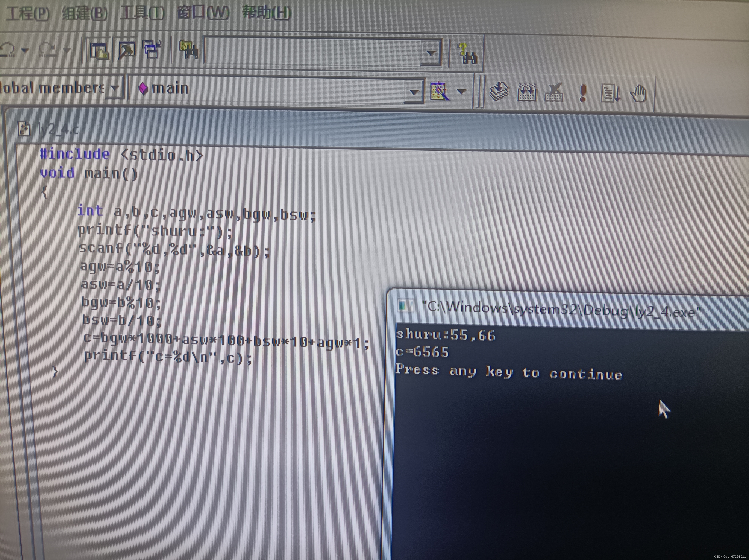The height and width of the screenshot is (560, 749).
Task: Click the Go debug icon
Action: (x=610, y=93)
